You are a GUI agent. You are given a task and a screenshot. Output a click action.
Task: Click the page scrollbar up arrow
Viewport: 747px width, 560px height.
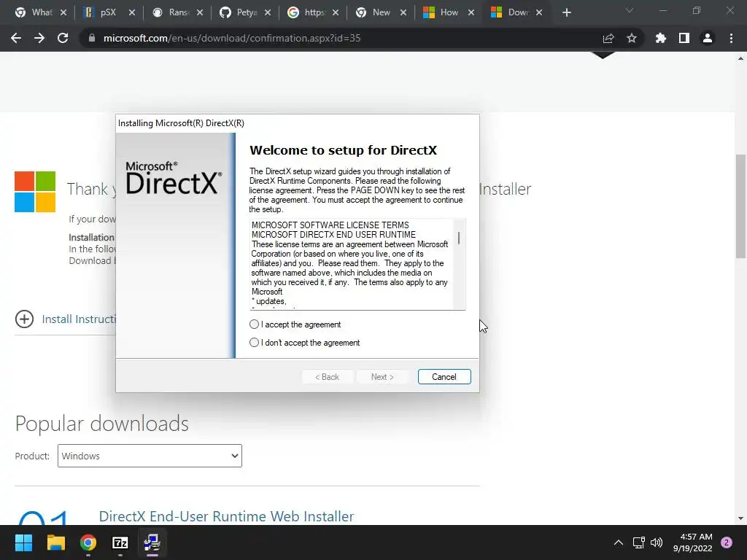click(x=740, y=58)
